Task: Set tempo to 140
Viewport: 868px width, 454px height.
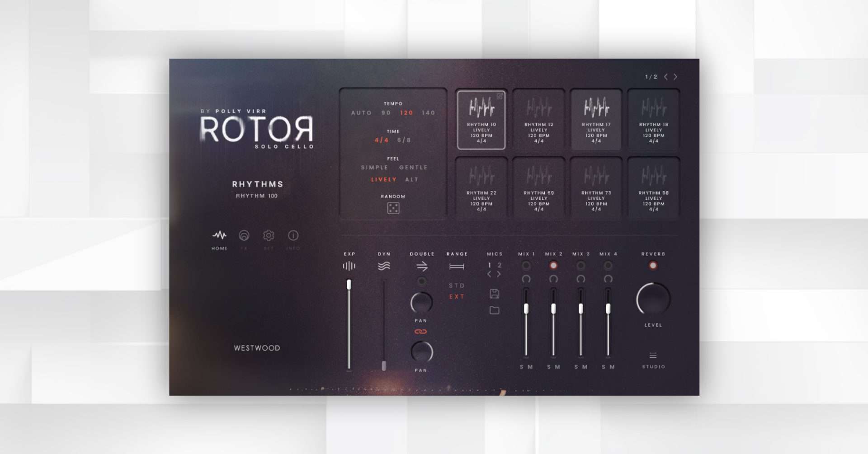Action: click(x=428, y=113)
